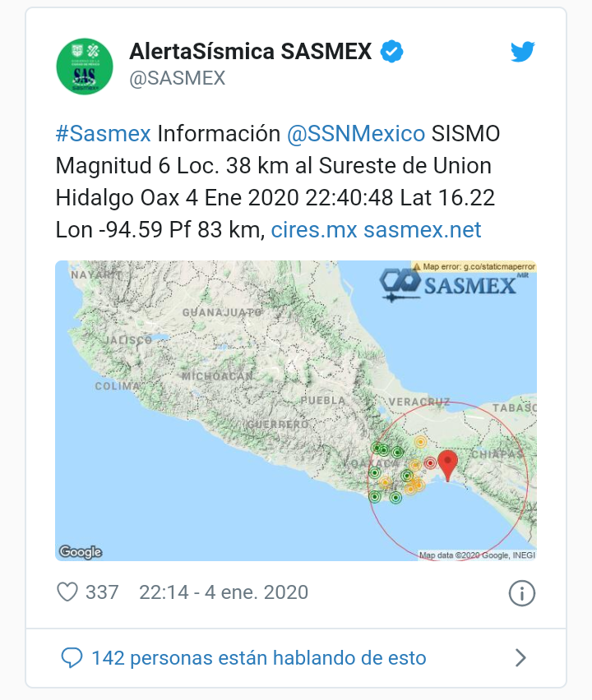Image resolution: width=592 pixels, height=700 pixels.
Task: Open the #Sasmex hashtag link
Action: click(103, 134)
